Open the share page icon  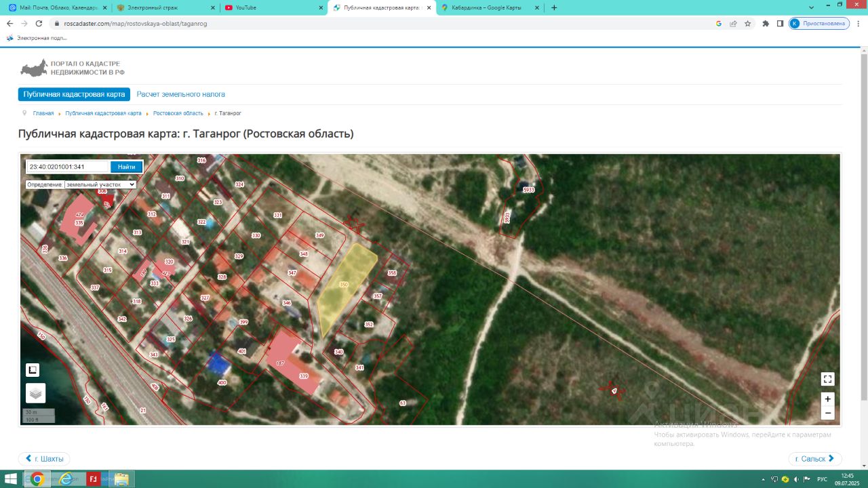click(x=733, y=23)
